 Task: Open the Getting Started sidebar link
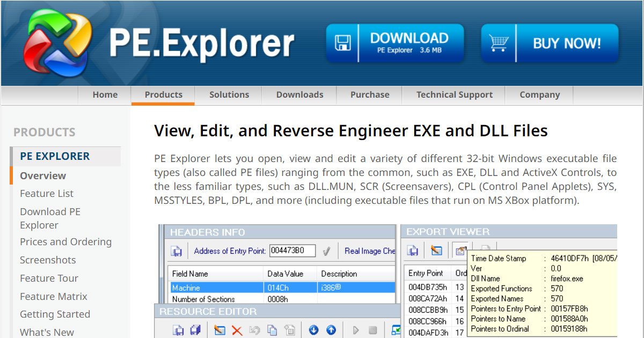pos(55,314)
